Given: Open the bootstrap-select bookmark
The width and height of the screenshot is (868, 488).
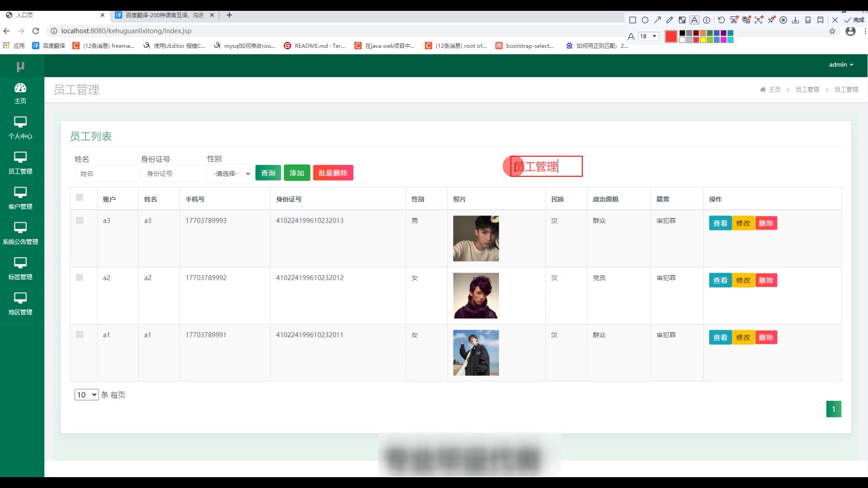Looking at the screenshot, I should pyautogui.click(x=525, y=46).
